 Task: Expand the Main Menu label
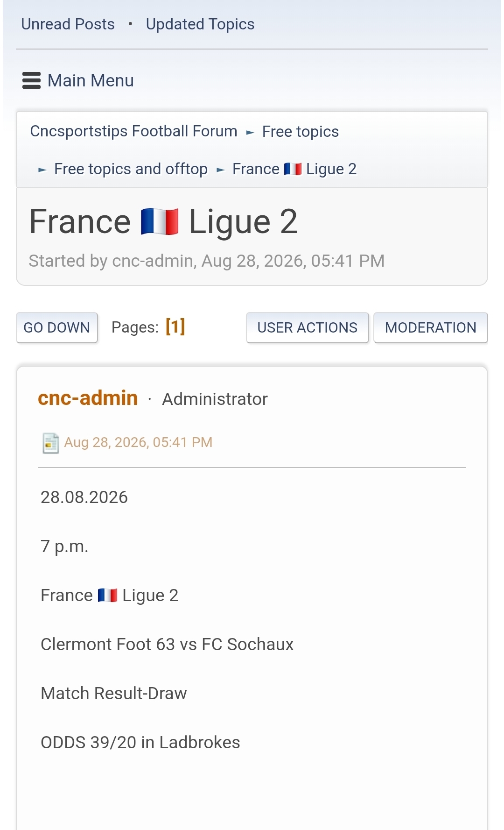[x=91, y=80]
